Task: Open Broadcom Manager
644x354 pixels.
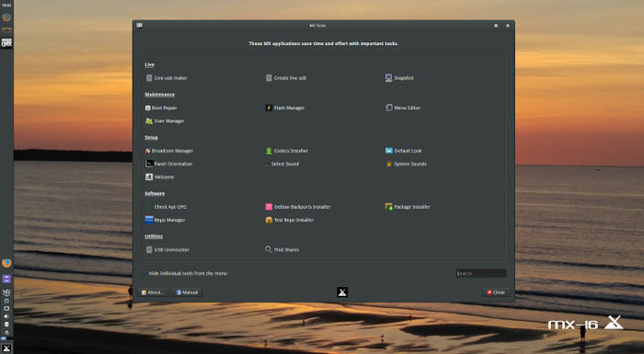Action: pos(168,151)
